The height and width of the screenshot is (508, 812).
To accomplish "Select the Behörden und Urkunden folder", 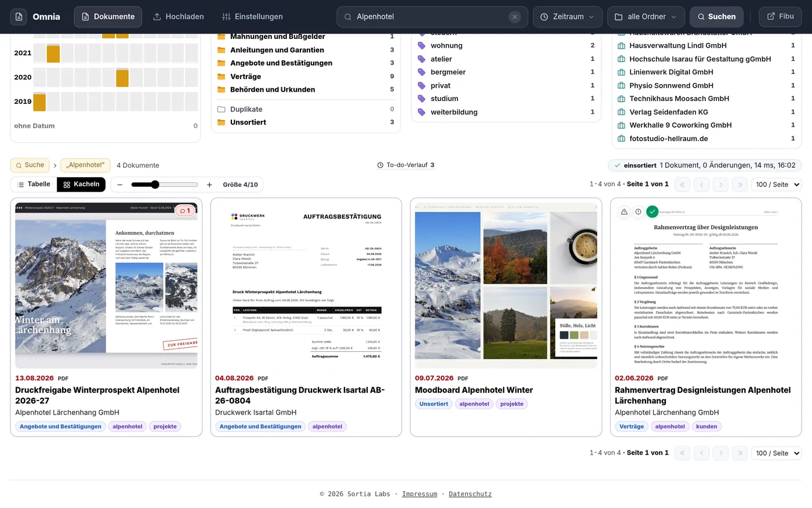I will tap(306, 89).
